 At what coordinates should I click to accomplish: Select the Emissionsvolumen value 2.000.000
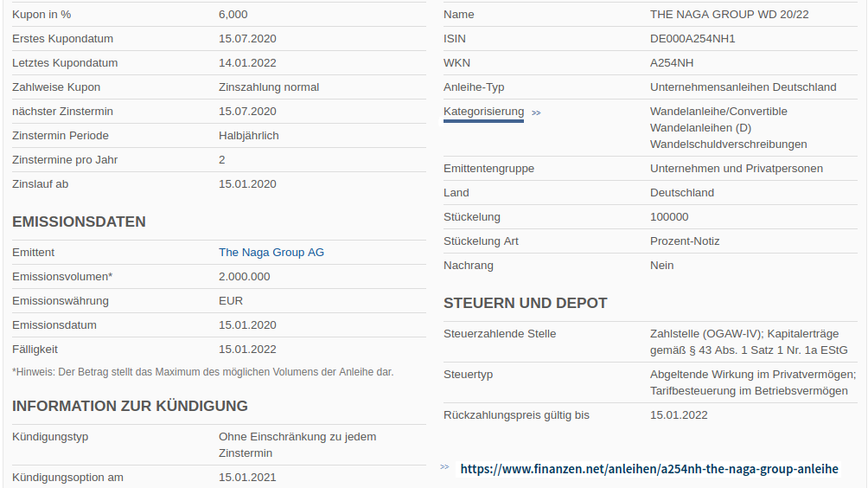coord(245,277)
